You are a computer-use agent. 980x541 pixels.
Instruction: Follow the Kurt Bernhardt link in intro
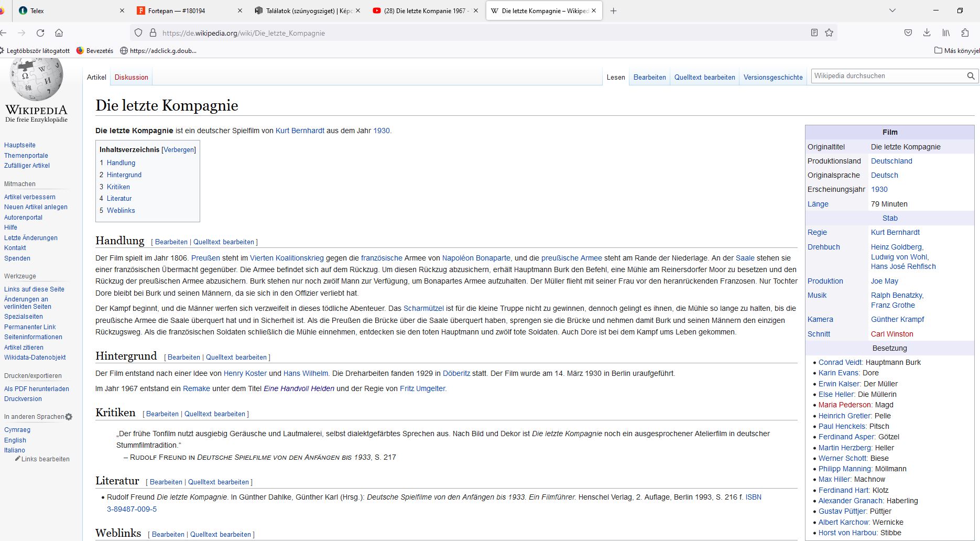tap(300, 131)
